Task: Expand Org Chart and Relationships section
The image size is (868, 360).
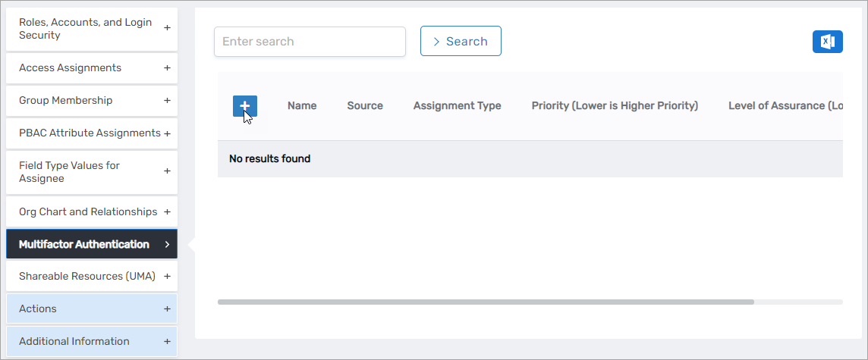Action: pos(91,212)
